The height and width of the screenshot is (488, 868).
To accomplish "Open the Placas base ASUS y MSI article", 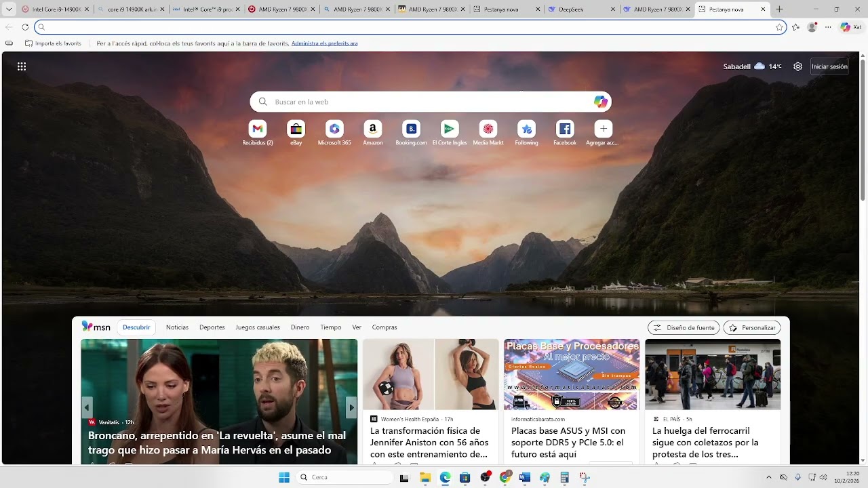I will tap(570, 442).
